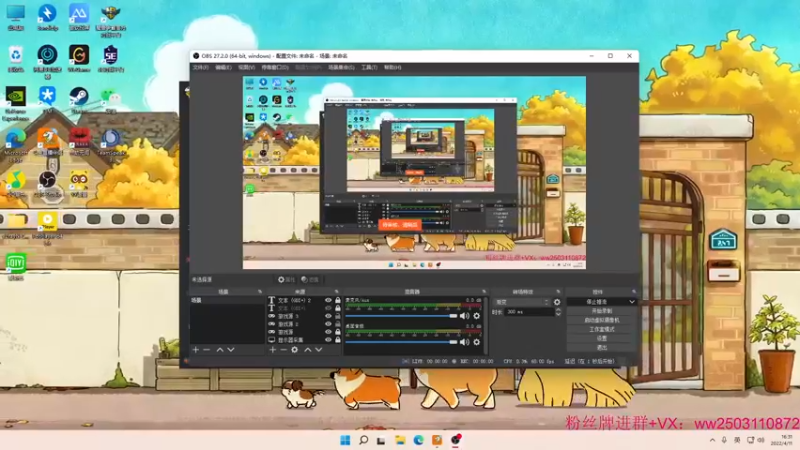
Task: Toggle visibility of 游戏源 2 source
Action: tap(328, 324)
